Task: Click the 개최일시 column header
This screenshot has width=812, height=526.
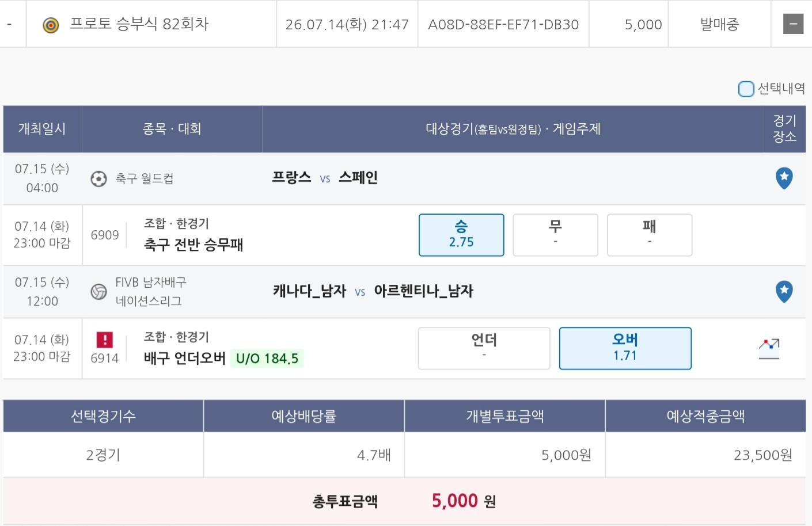Action: click(x=42, y=129)
